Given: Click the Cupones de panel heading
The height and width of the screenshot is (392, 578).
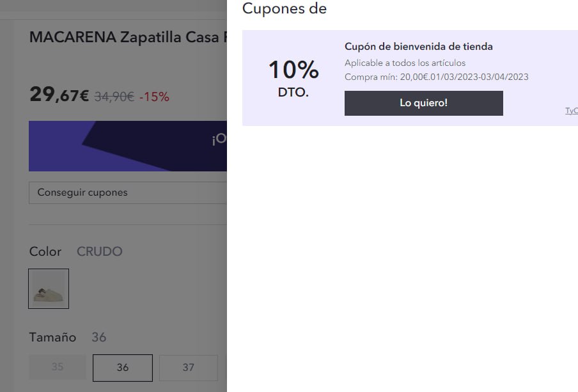Looking at the screenshot, I should [x=285, y=9].
